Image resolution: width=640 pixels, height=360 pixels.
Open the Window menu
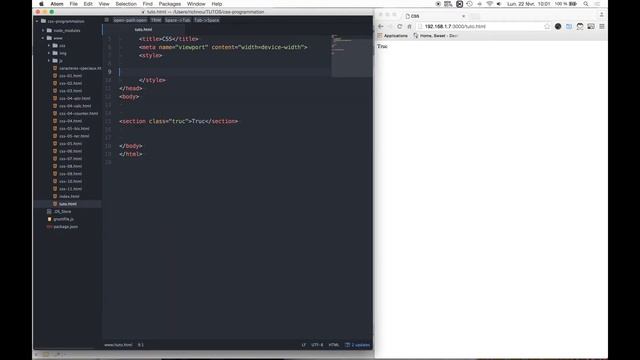[196, 4]
